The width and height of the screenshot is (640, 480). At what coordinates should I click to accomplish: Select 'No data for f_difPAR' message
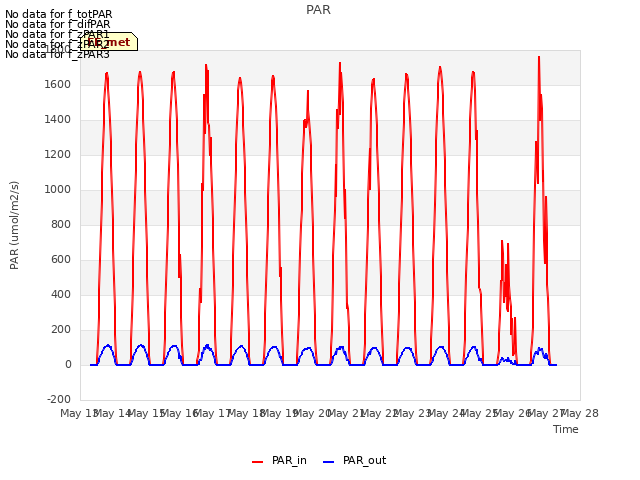[x=58, y=24]
